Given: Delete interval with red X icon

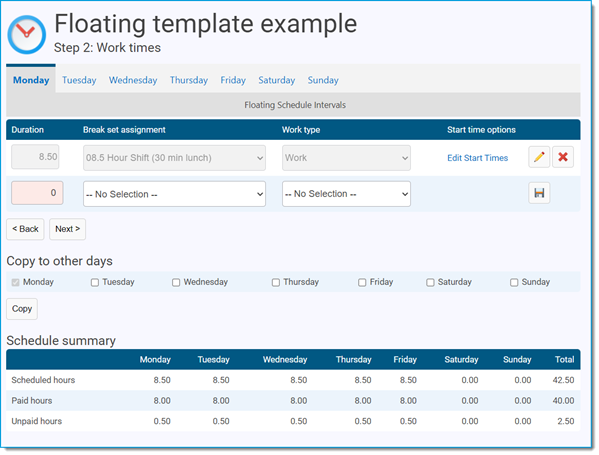Looking at the screenshot, I should pyautogui.click(x=562, y=157).
